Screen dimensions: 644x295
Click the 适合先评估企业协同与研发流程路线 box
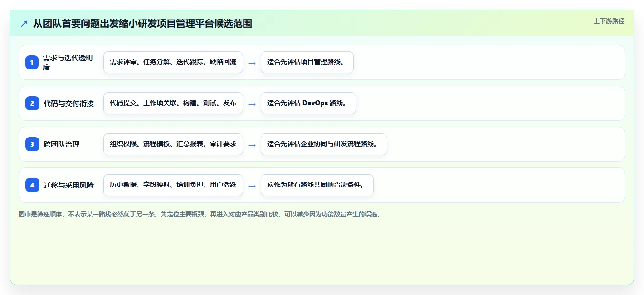(x=324, y=144)
